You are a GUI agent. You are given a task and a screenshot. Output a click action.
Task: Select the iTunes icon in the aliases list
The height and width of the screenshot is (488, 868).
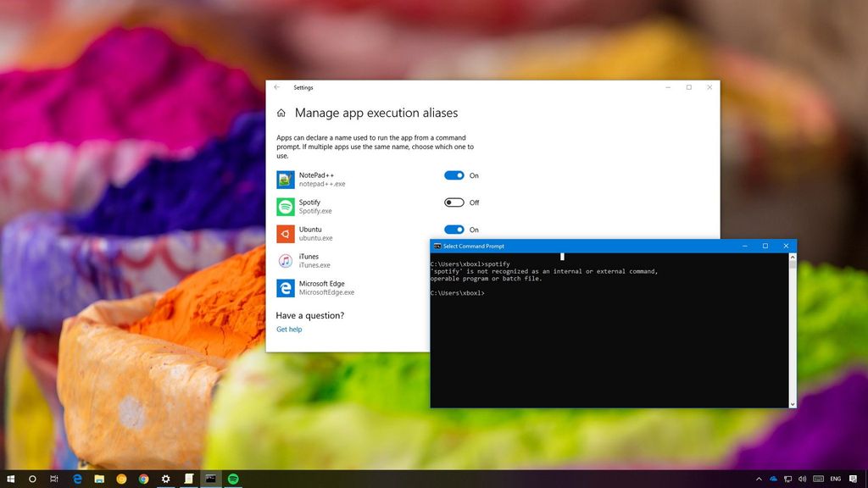pyautogui.click(x=284, y=260)
